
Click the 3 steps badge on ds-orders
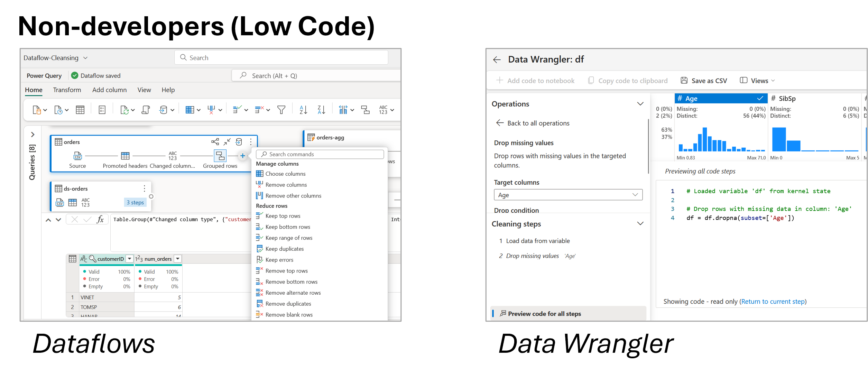coord(135,202)
